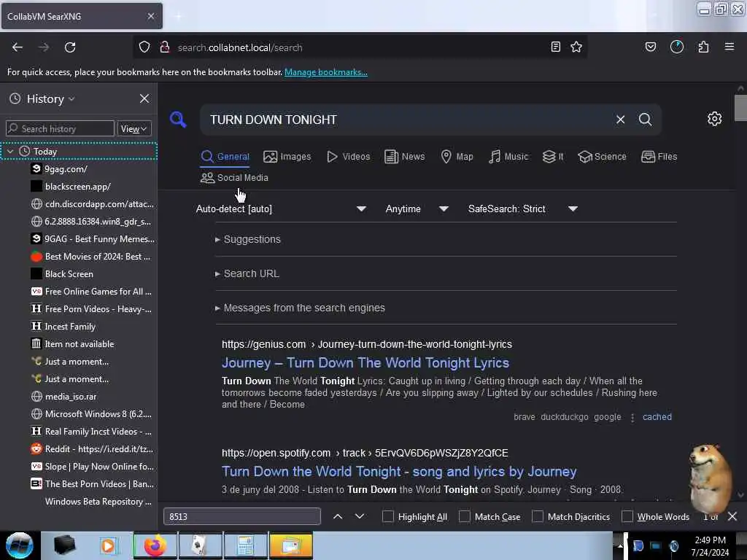Viewport: 747px width, 560px height.
Task: Open the View dropdown in history sidebar
Action: pos(134,128)
